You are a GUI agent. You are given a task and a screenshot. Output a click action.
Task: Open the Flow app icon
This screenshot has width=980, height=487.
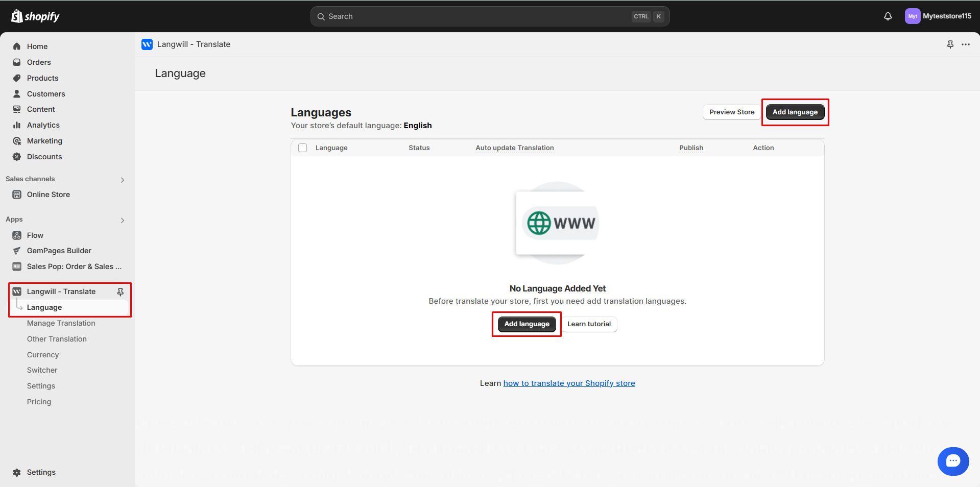(17, 235)
